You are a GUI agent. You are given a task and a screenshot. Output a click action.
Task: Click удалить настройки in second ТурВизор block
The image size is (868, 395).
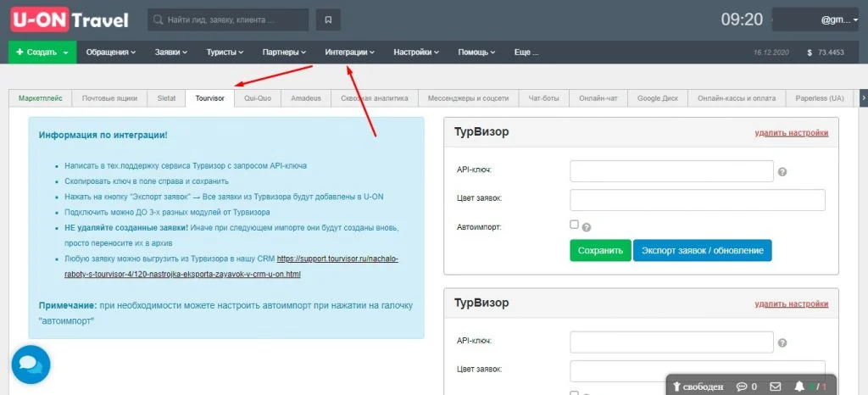(792, 303)
